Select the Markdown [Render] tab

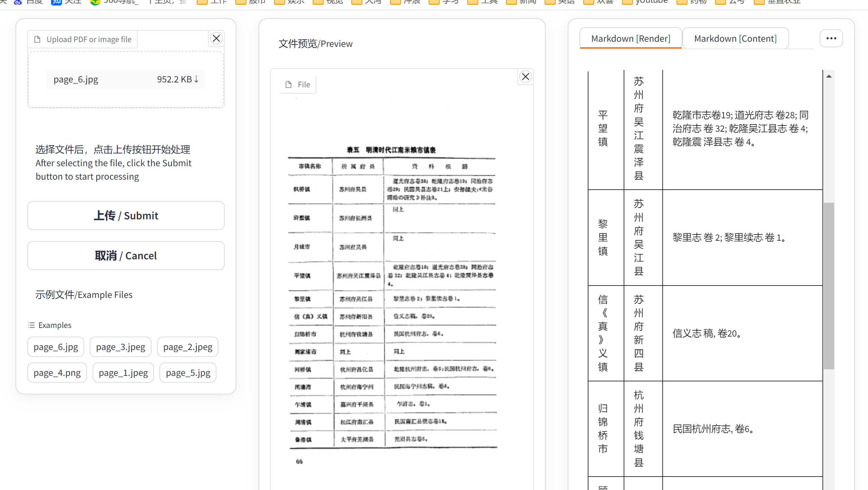630,38
